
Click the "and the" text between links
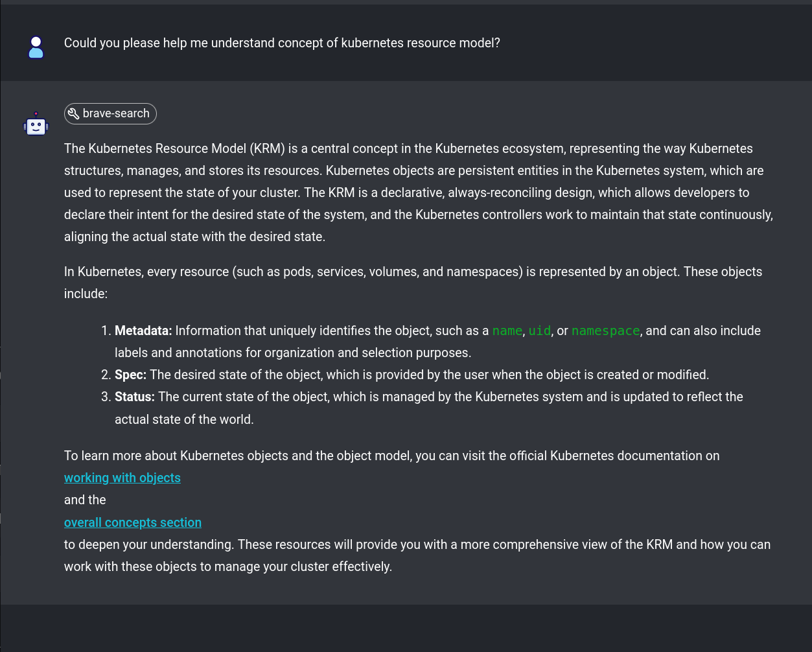[85, 500]
